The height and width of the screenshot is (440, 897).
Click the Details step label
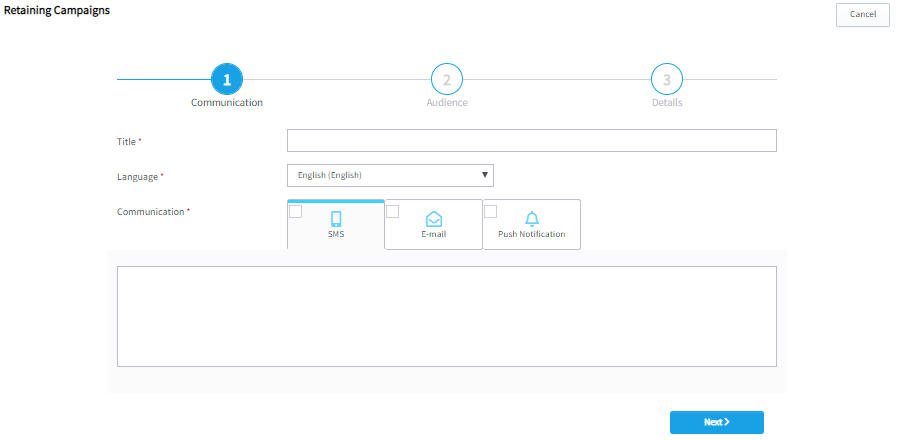coord(667,103)
